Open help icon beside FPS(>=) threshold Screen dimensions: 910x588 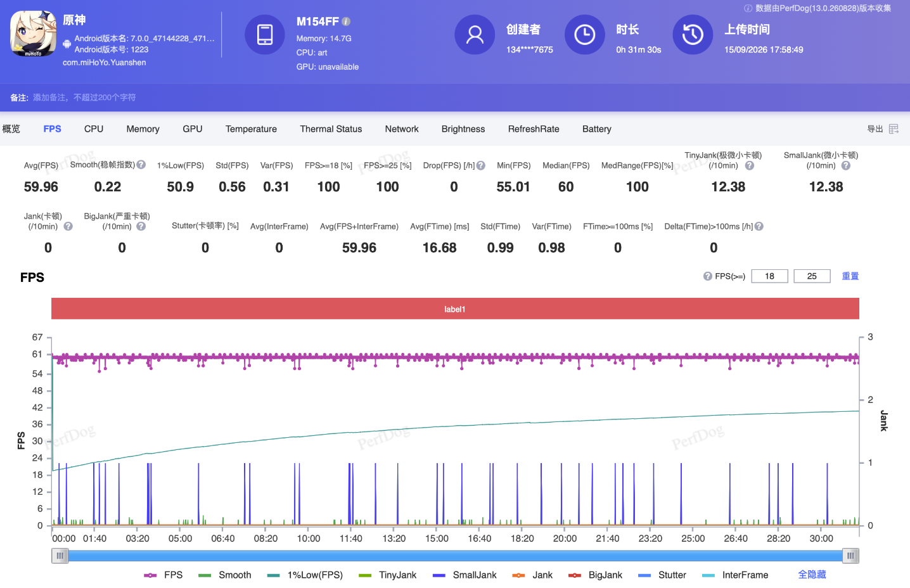coord(708,276)
